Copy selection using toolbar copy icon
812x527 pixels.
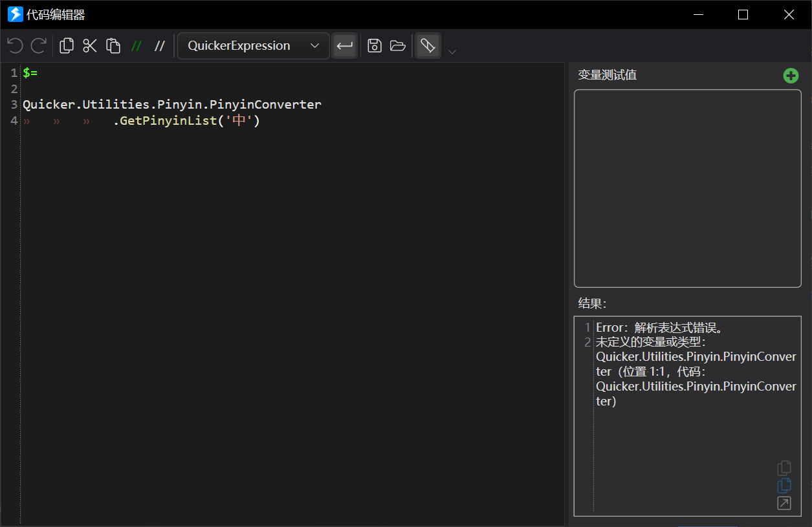point(67,45)
